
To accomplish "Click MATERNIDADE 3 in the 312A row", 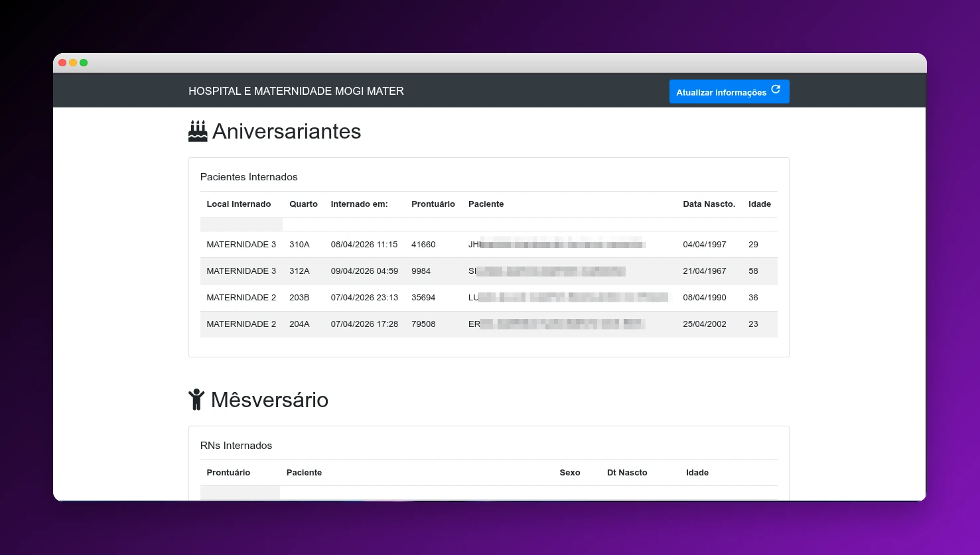I will [x=242, y=271].
